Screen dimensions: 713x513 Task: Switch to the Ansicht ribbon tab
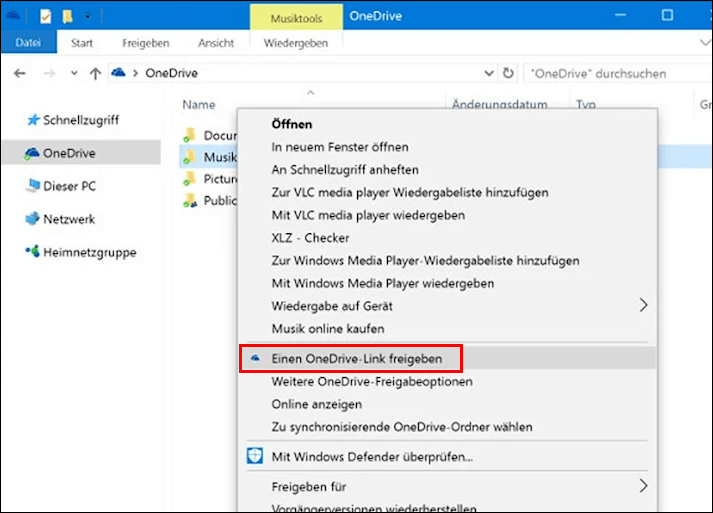216,43
